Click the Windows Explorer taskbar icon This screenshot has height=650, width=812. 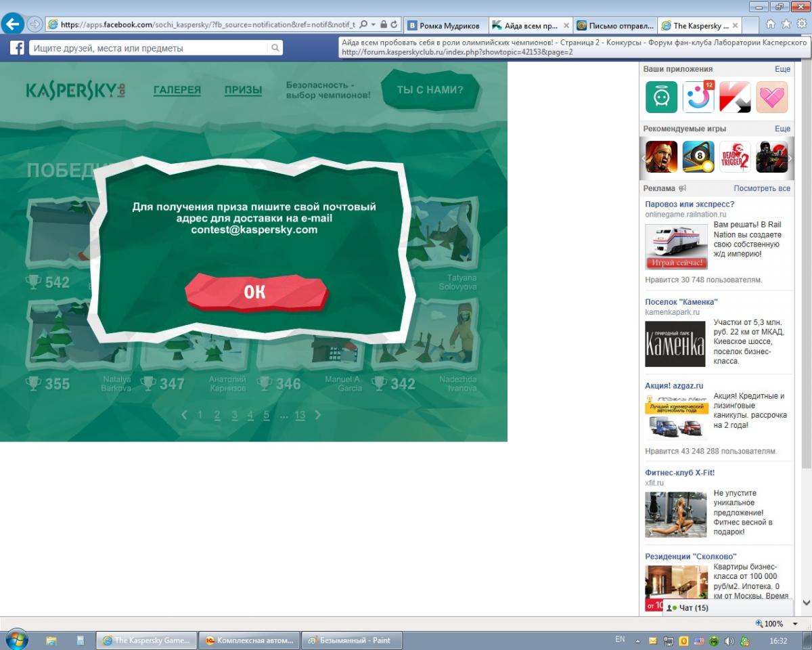click(x=51, y=640)
